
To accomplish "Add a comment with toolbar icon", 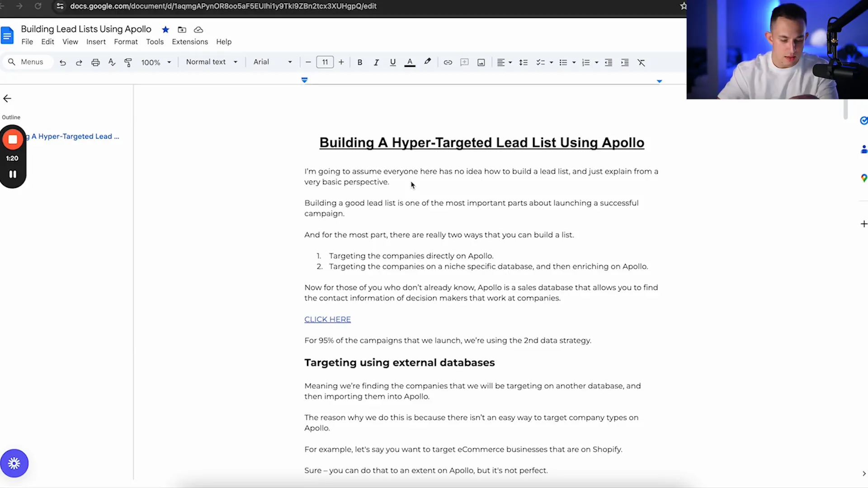I will [464, 62].
